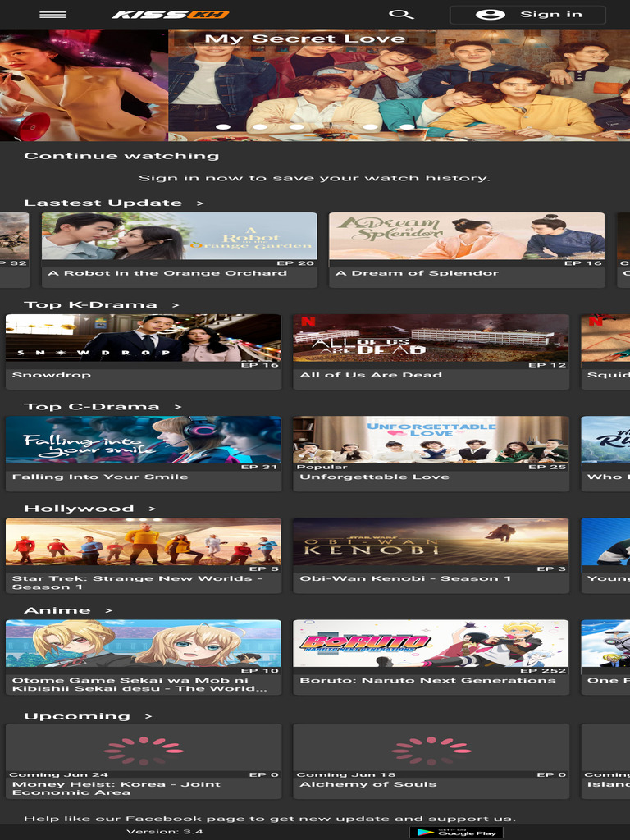Open the search magnifier icon
630x840 pixels.
click(400, 15)
